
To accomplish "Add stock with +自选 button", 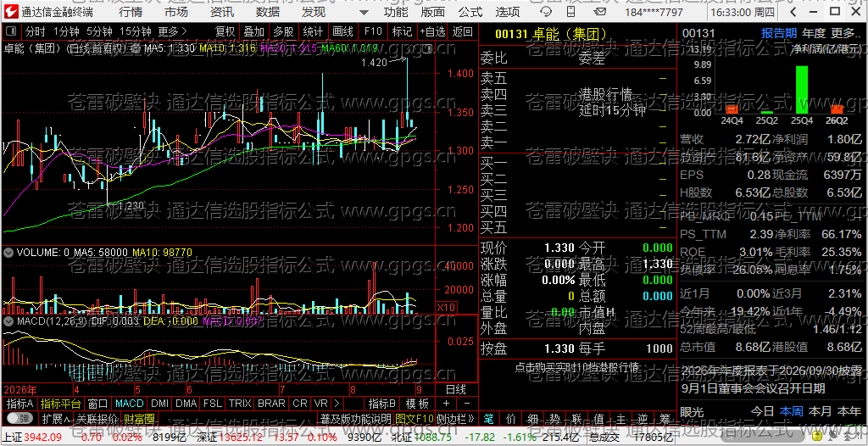I will pos(432,31).
